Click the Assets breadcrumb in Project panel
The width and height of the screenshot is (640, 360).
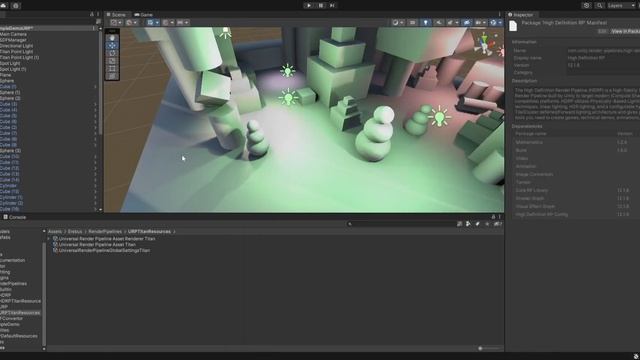click(55, 231)
